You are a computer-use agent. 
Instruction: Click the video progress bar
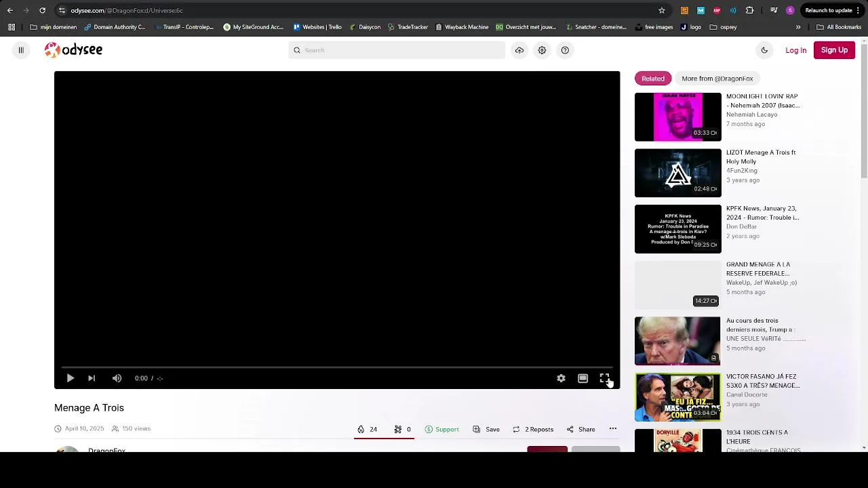pyautogui.click(x=337, y=367)
